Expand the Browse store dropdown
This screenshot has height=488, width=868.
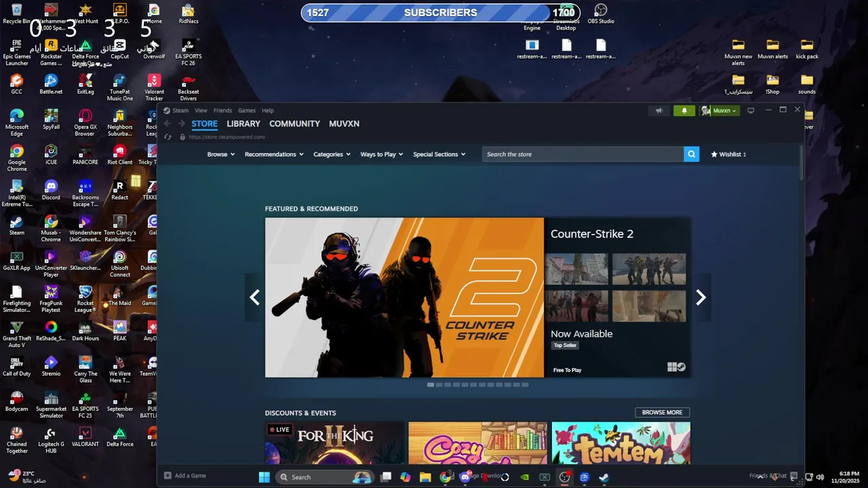[220, 154]
